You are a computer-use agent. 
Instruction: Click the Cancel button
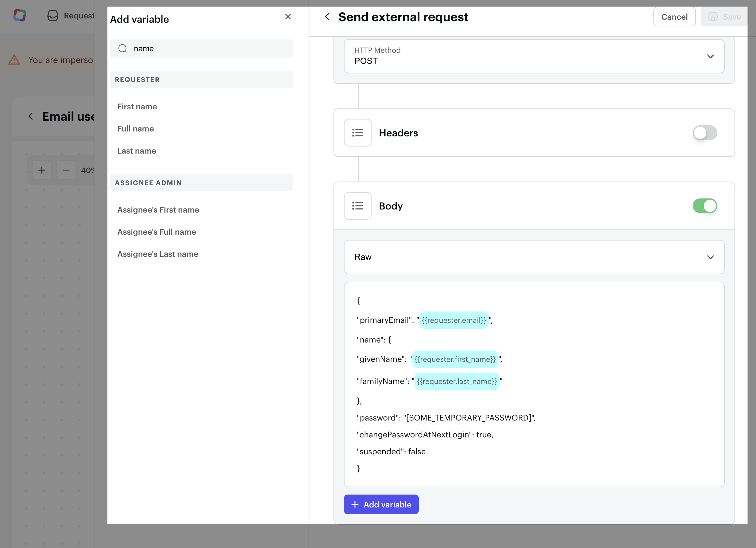(x=674, y=17)
